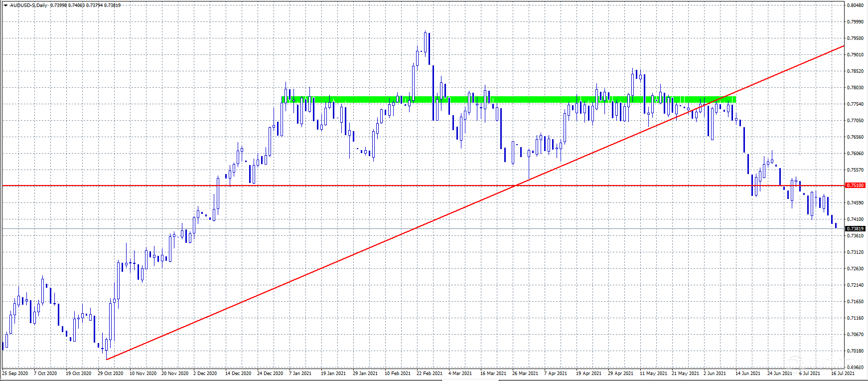The image size is (868, 381).
Task: Click the 26 Mar 2021 date label
Action: coord(525,373)
